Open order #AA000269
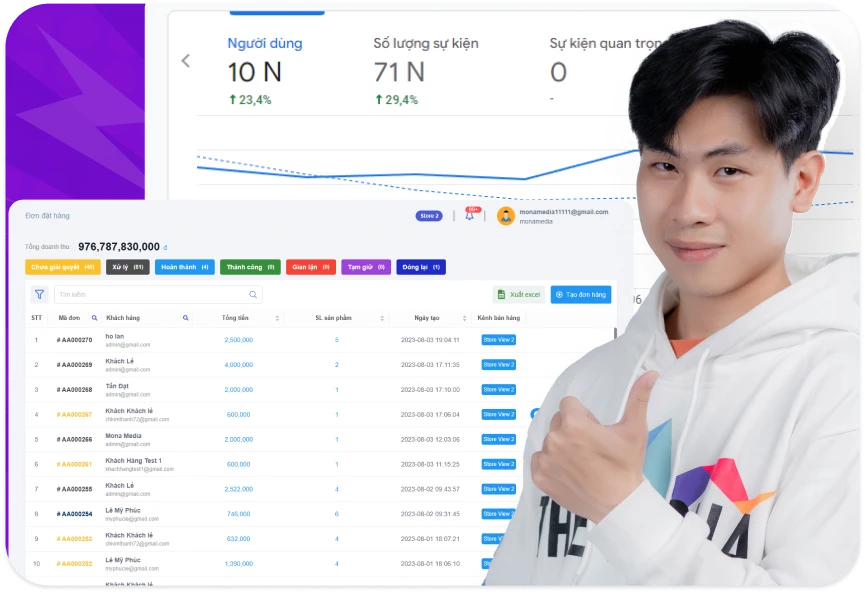 74,365
